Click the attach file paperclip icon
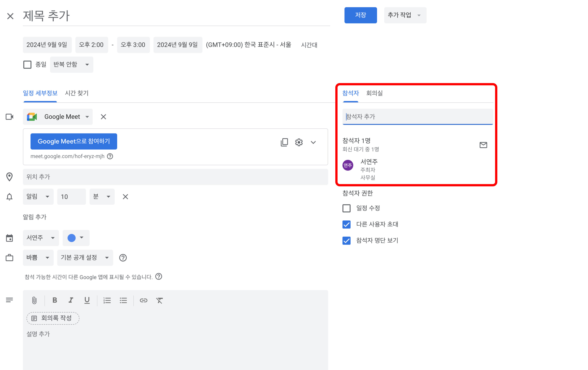 [34, 300]
